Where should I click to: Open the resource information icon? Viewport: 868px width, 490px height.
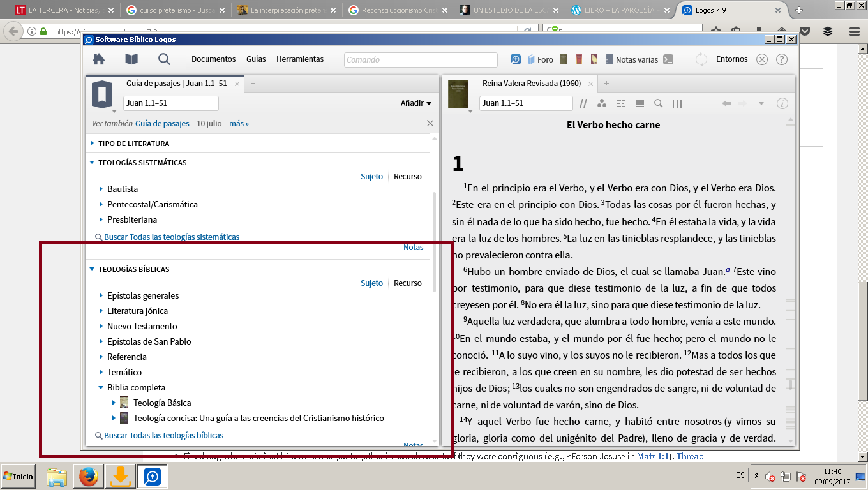[x=782, y=103]
